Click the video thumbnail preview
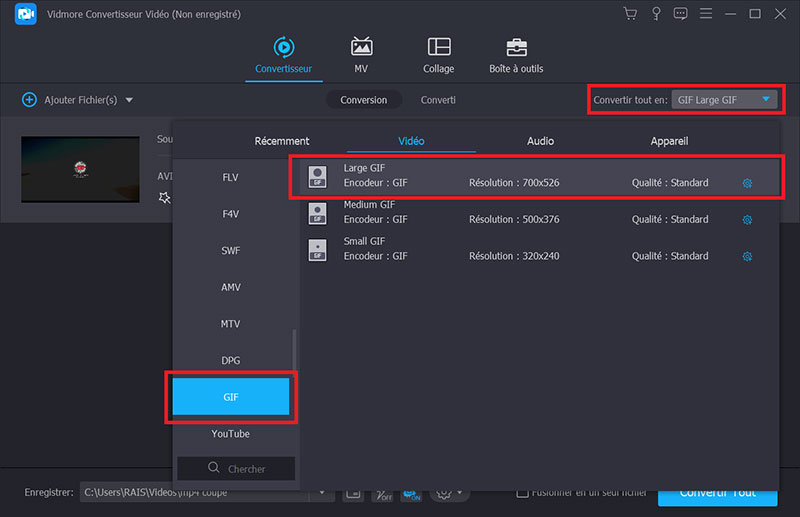 [81, 169]
